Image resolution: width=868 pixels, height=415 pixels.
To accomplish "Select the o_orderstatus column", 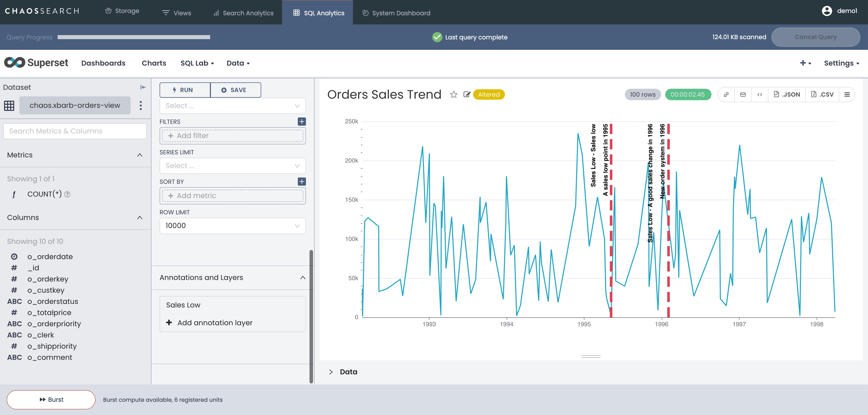I will coord(53,301).
